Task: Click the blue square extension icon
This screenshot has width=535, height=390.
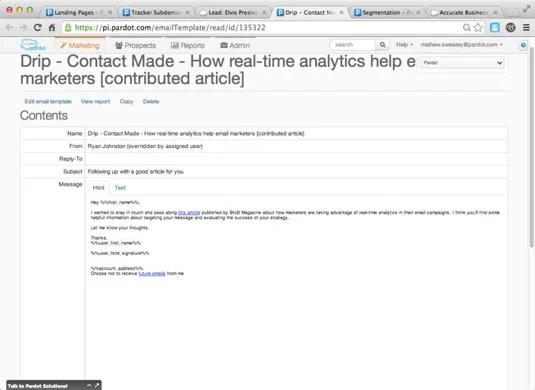Action: [x=495, y=28]
